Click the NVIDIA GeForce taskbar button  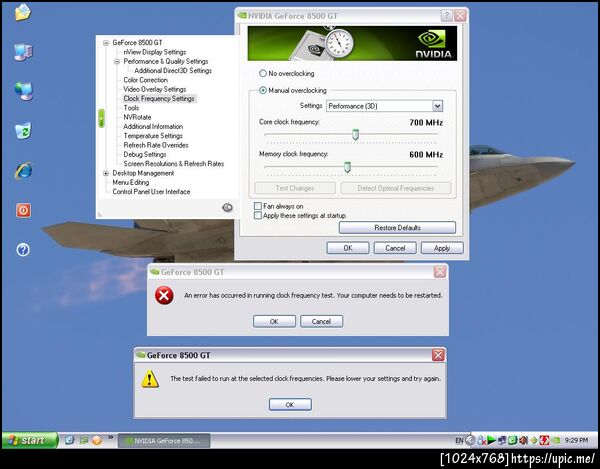click(x=164, y=441)
